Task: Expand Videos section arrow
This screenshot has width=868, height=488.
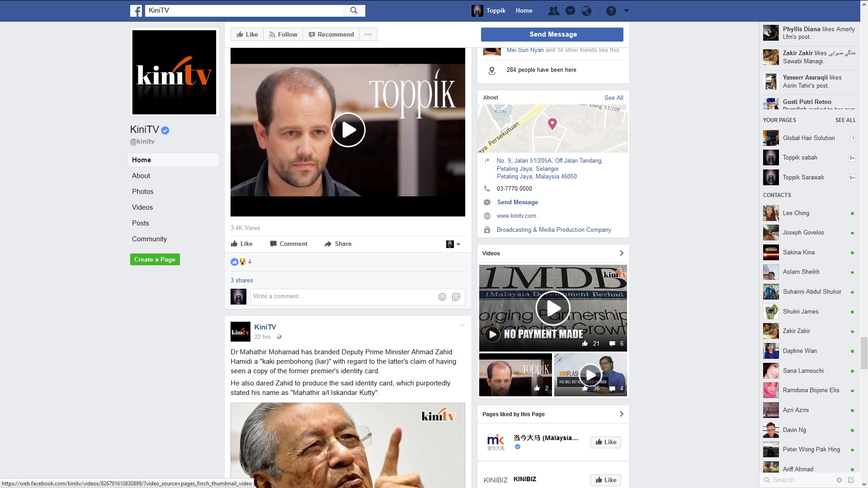Action: (621, 253)
